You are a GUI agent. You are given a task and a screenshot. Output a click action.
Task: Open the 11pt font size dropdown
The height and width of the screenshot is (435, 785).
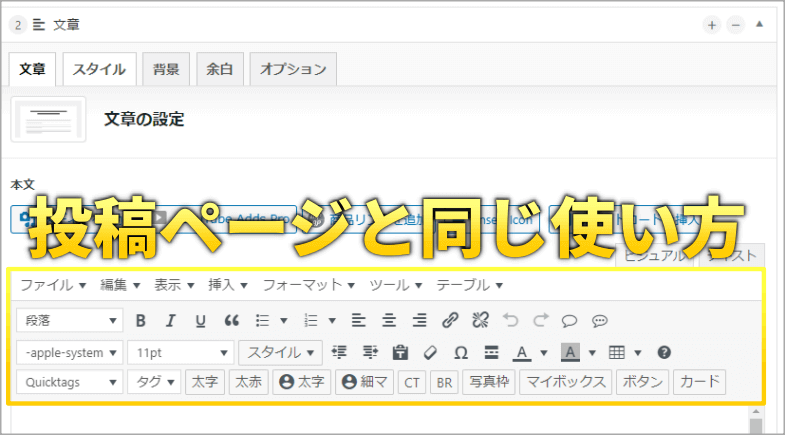click(181, 352)
